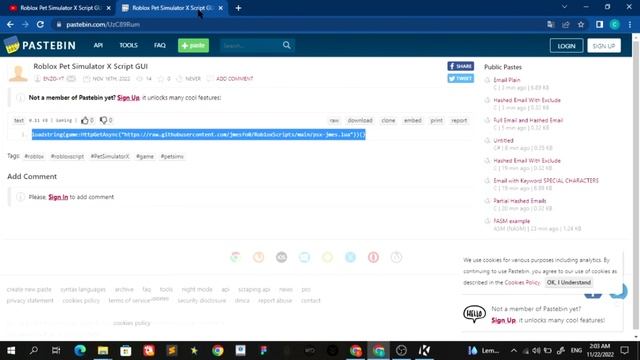Open the Chrome profile avatar
The image size is (640, 360).
[x=615, y=24]
